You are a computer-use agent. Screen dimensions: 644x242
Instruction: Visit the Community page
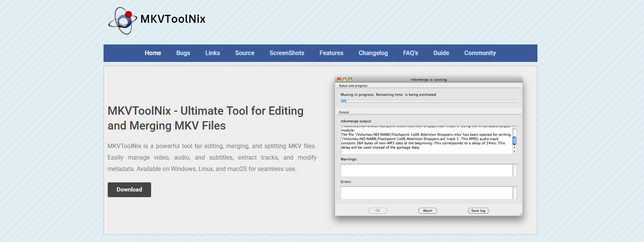click(480, 53)
